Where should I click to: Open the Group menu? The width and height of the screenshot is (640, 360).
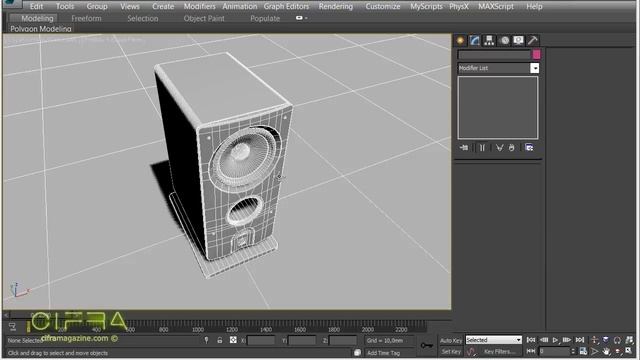pyautogui.click(x=97, y=7)
